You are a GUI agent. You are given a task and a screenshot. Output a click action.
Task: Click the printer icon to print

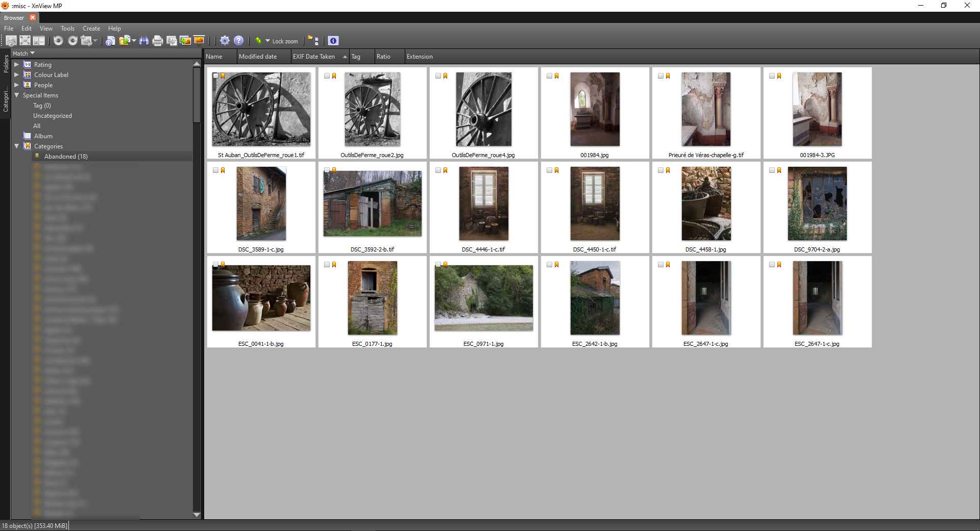click(158, 41)
